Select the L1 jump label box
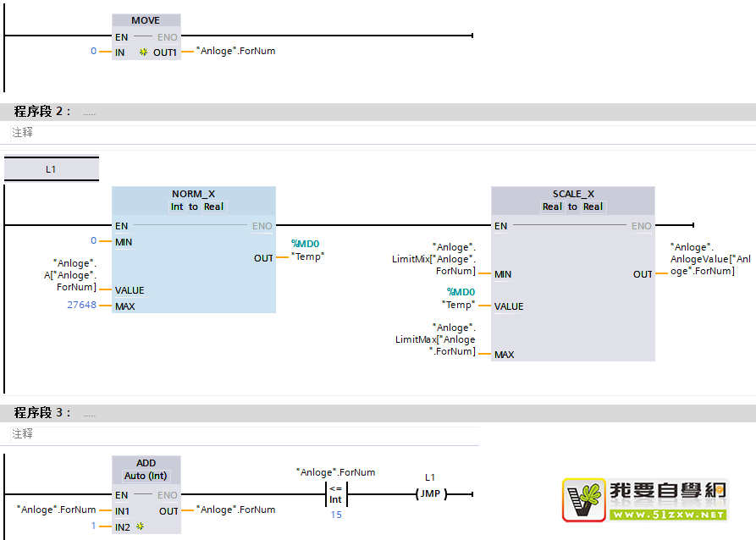756x540 pixels. (x=51, y=169)
